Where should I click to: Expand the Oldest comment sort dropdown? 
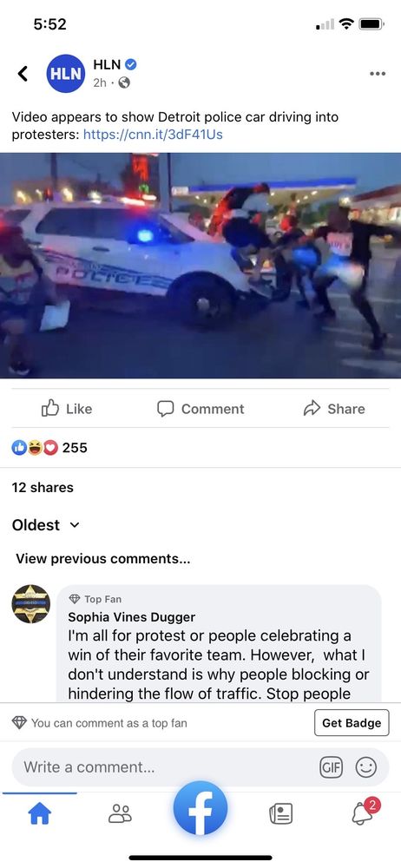[45, 525]
